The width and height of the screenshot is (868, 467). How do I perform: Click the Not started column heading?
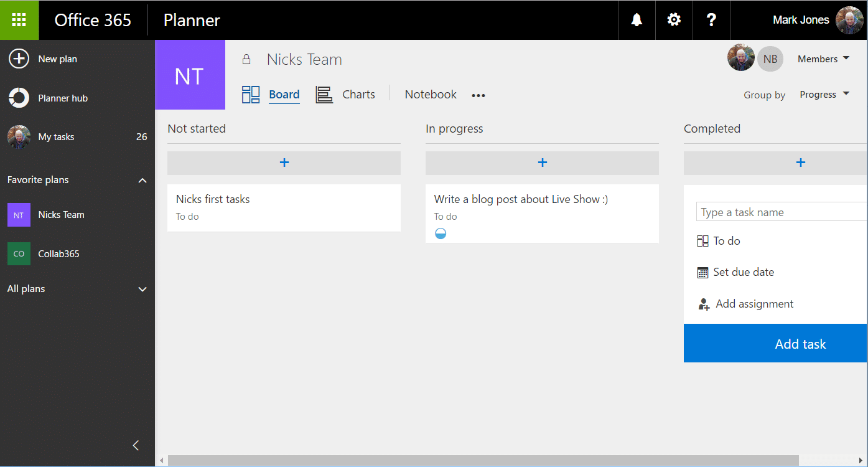pyautogui.click(x=197, y=129)
